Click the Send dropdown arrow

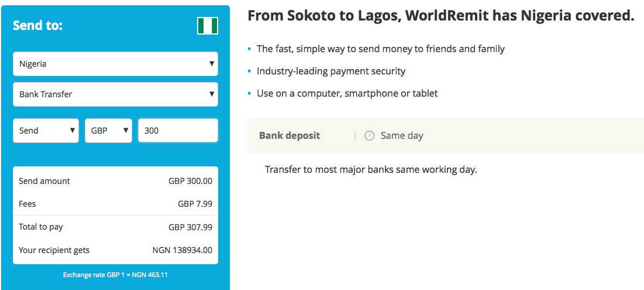(x=73, y=131)
